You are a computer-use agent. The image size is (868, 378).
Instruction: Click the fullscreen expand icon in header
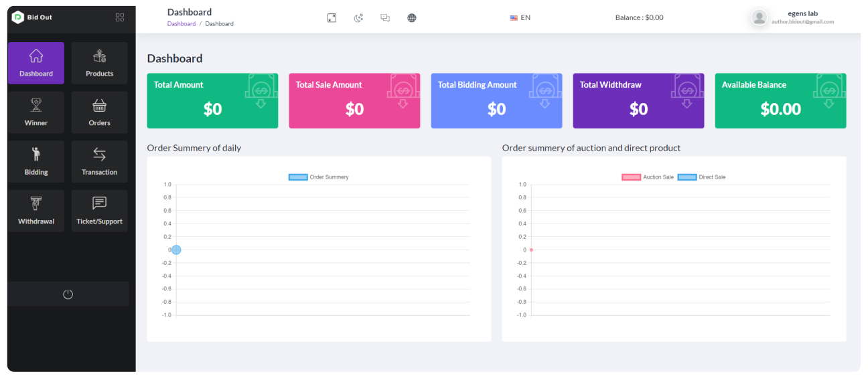(332, 18)
